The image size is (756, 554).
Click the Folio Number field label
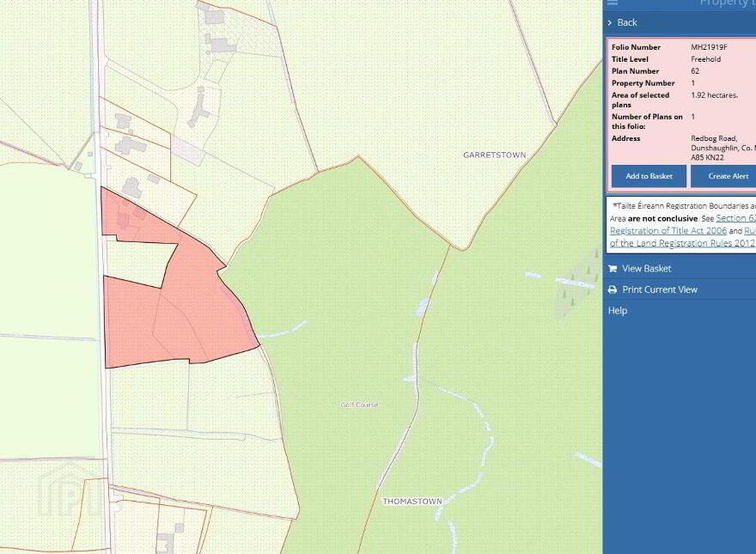pos(636,47)
